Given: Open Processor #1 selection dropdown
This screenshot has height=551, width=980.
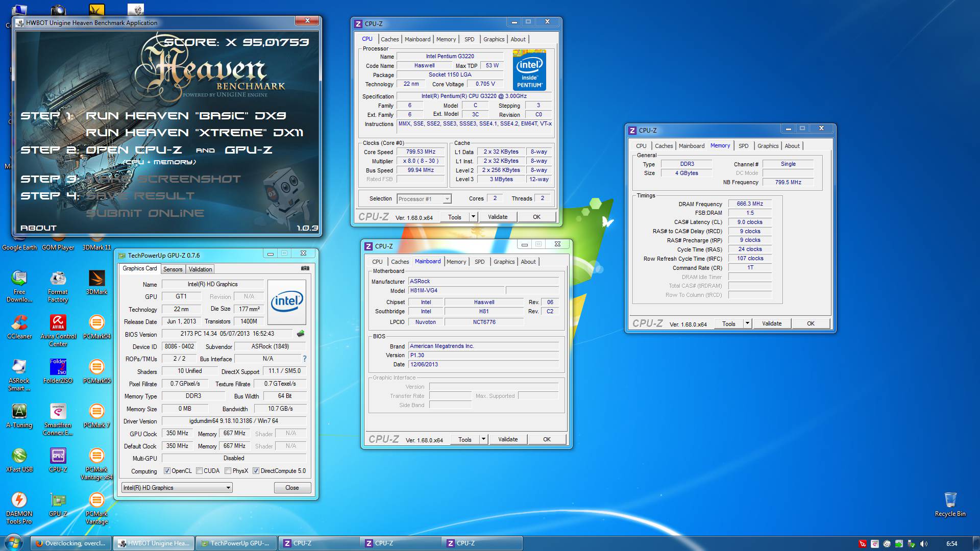Looking at the screenshot, I should coord(424,199).
